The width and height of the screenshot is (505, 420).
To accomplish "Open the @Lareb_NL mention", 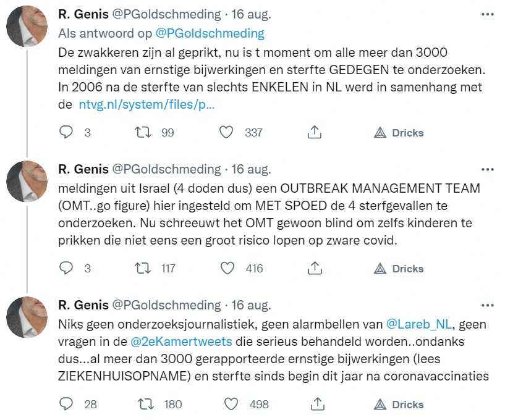I will point(420,324).
